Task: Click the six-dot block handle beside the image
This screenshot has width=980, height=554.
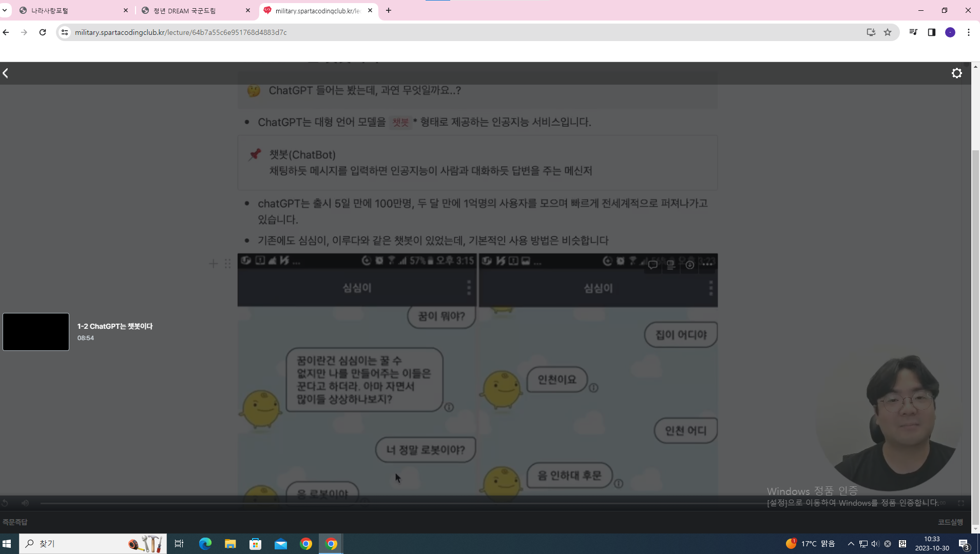Action: point(227,264)
